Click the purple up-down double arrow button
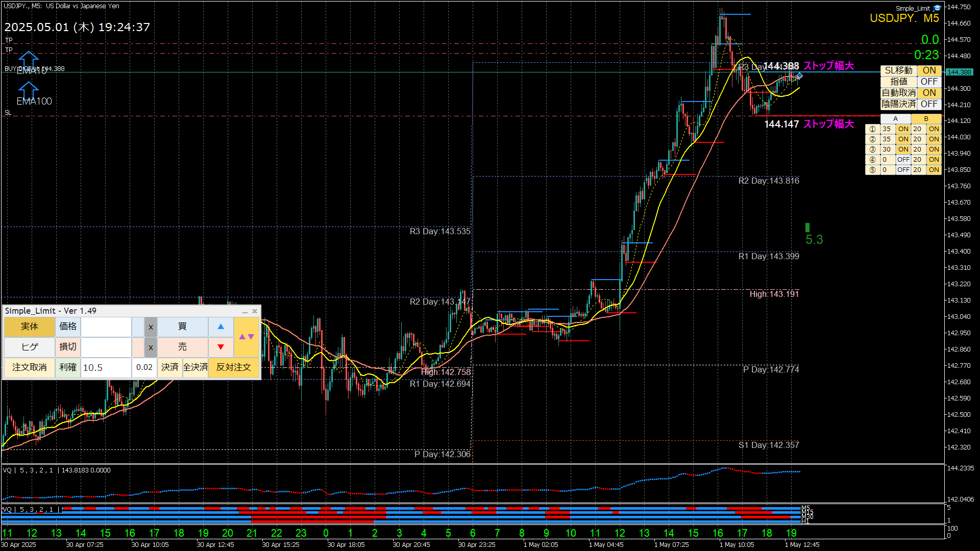The image size is (980, 551). click(x=247, y=337)
